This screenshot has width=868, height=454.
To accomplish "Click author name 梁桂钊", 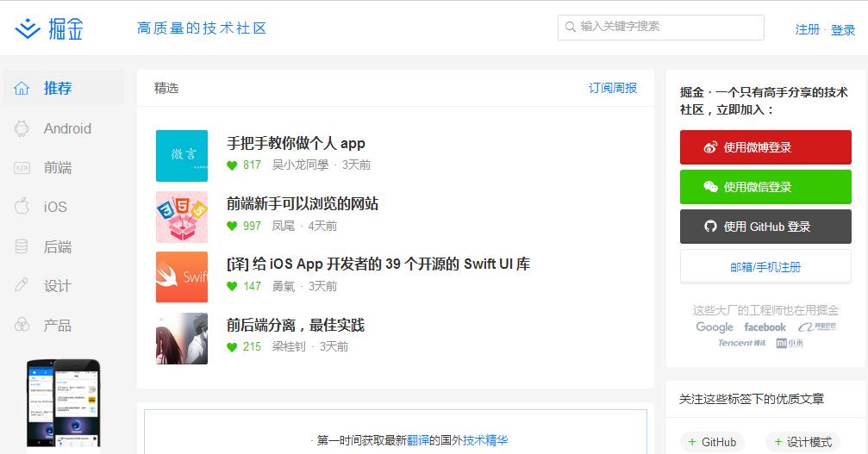I will click(x=289, y=346).
